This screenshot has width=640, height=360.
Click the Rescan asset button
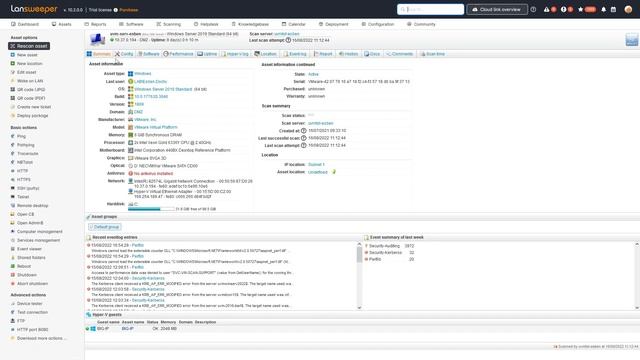29,46
